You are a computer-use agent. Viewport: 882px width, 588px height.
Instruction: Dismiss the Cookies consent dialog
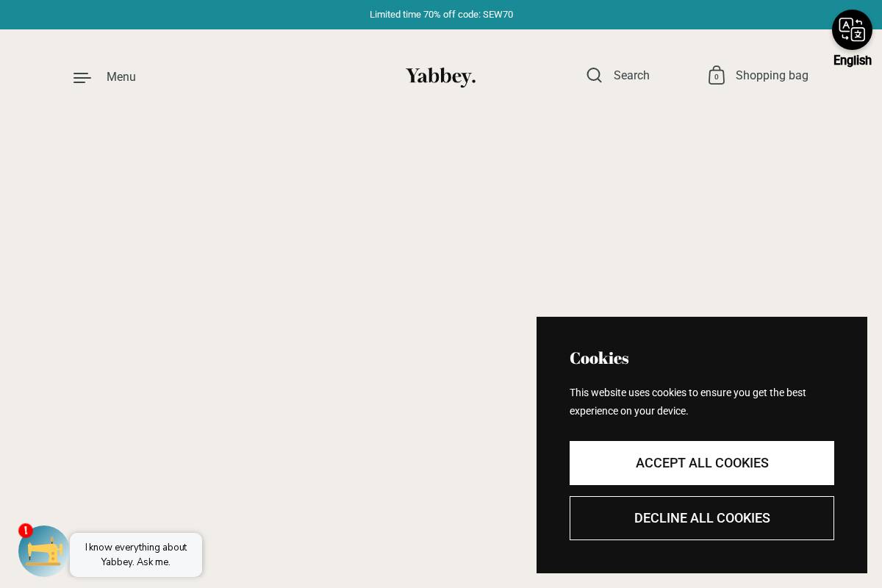[702, 518]
